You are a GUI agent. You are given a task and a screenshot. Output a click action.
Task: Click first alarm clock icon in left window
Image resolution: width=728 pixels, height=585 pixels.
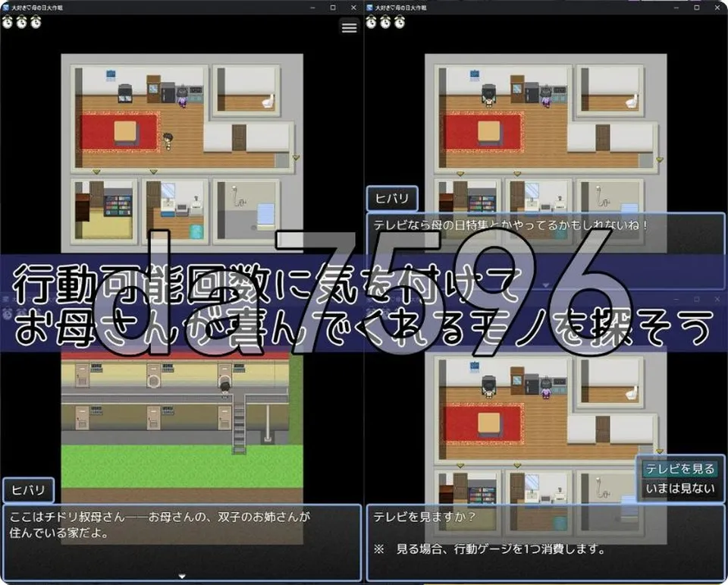point(8,22)
